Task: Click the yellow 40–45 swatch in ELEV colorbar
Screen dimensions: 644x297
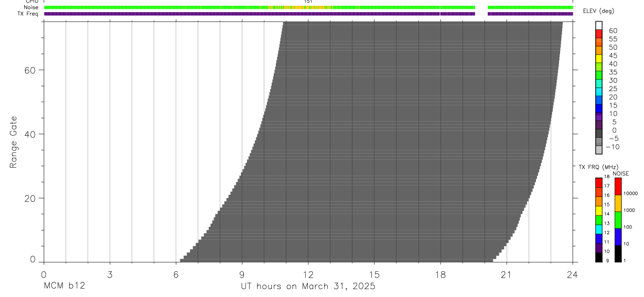Action: pos(599,59)
